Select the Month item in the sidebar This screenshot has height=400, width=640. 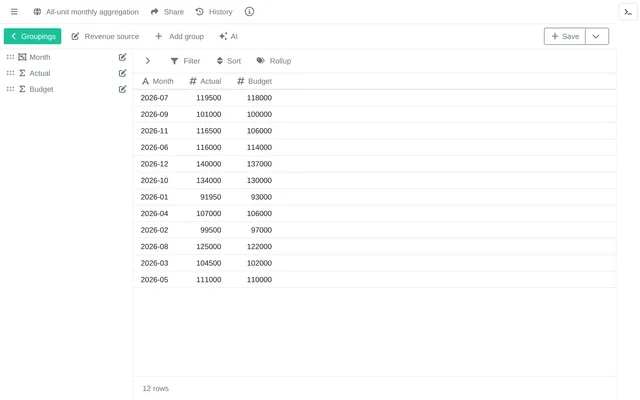coord(40,57)
